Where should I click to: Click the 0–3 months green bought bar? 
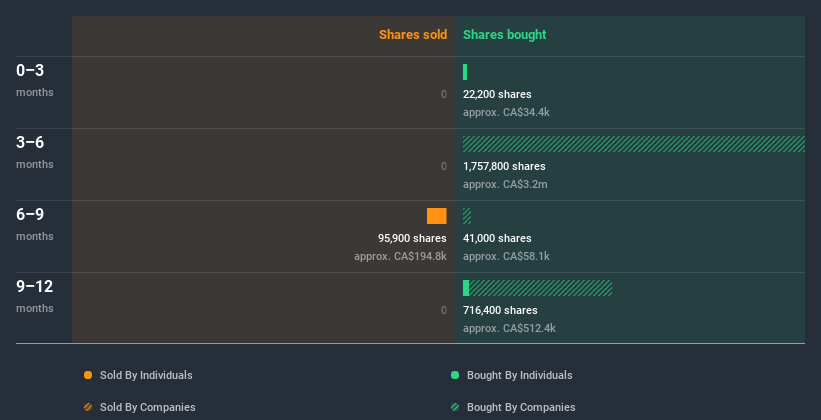tap(465, 72)
